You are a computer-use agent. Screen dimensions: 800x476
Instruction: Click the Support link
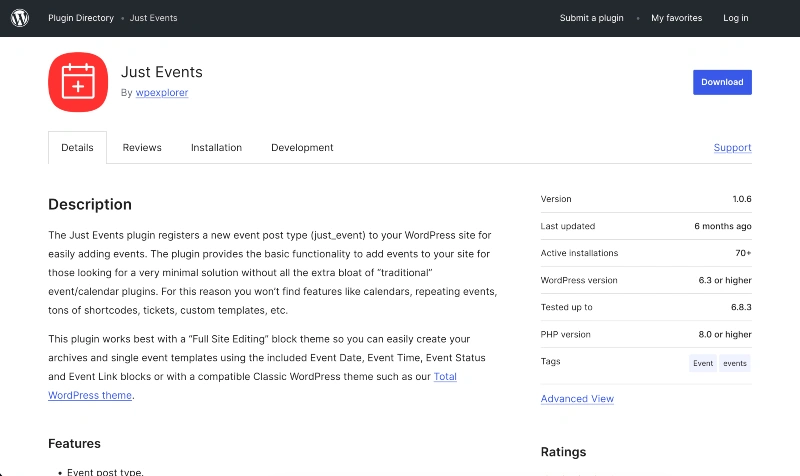point(732,147)
